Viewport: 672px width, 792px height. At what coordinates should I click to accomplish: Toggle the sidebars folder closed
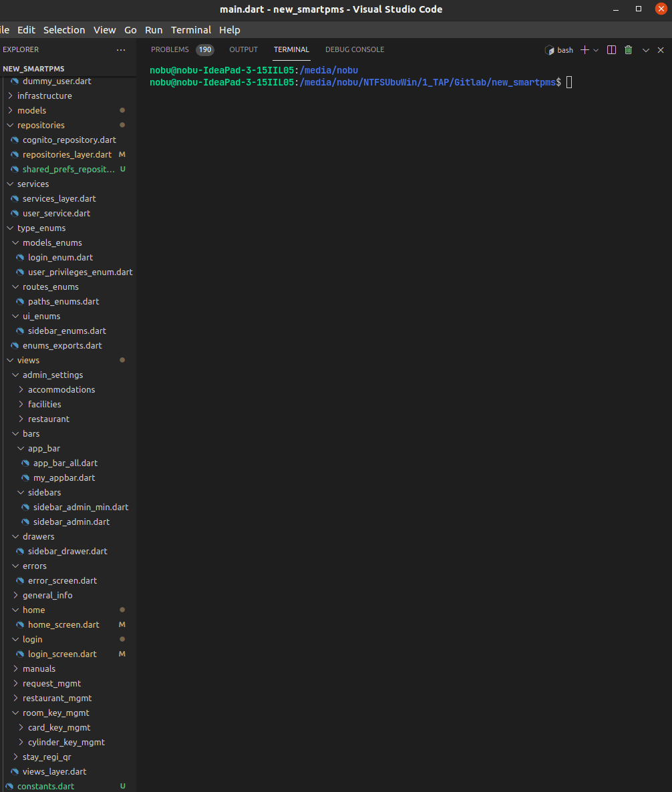pos(44,492)
